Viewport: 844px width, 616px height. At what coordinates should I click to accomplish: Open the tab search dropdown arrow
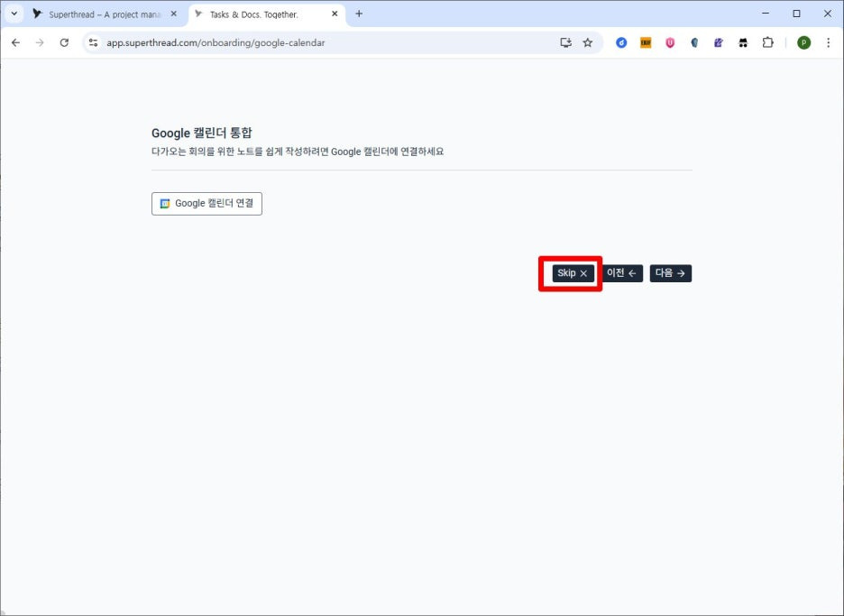[14, 14]
